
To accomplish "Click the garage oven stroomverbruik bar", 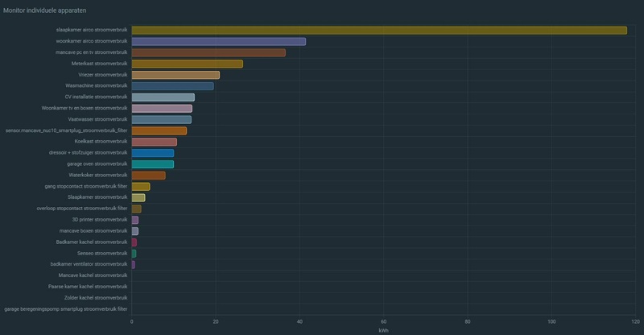I will pos(153,164).
